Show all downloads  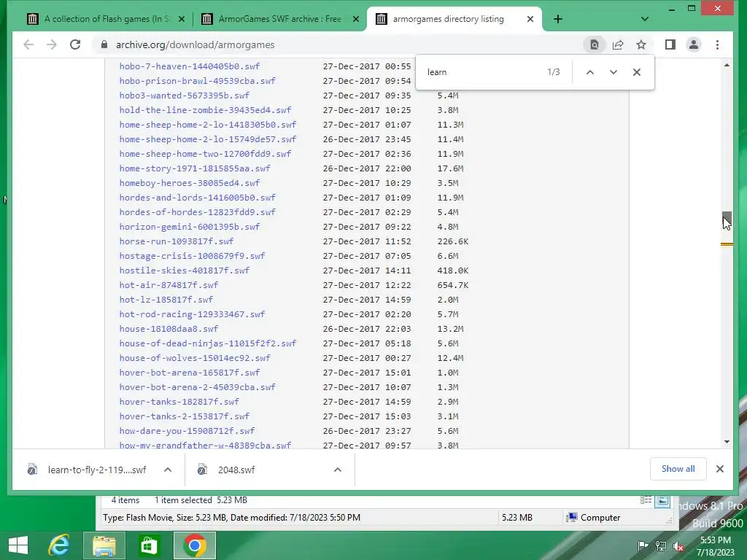tap(678, 469)
